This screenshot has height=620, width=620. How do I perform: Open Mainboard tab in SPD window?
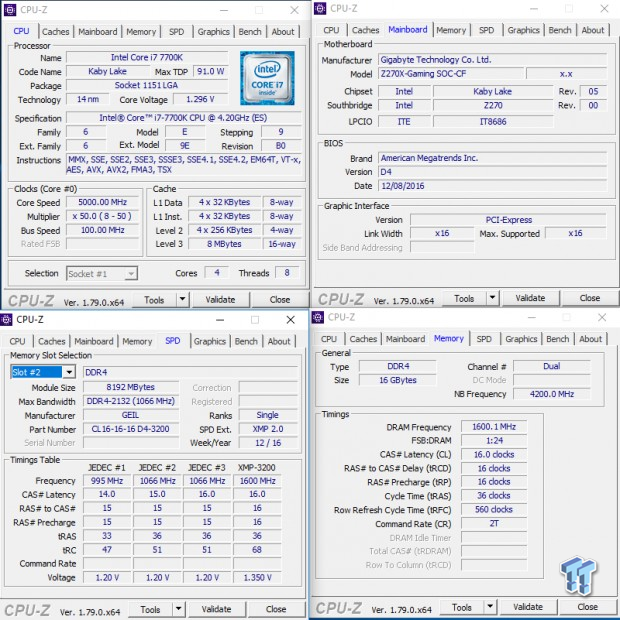[94, 341]
